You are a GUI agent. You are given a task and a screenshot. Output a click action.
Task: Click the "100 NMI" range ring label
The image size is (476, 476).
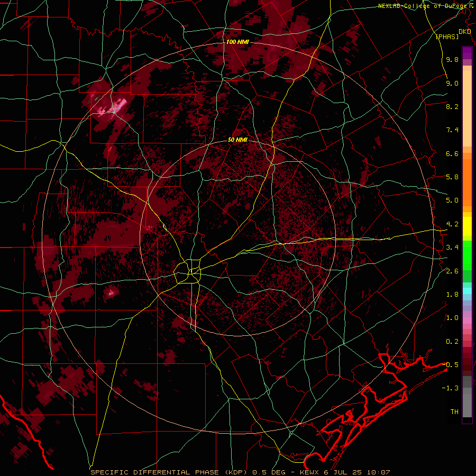pyautogui.click(x=237, y=42)
